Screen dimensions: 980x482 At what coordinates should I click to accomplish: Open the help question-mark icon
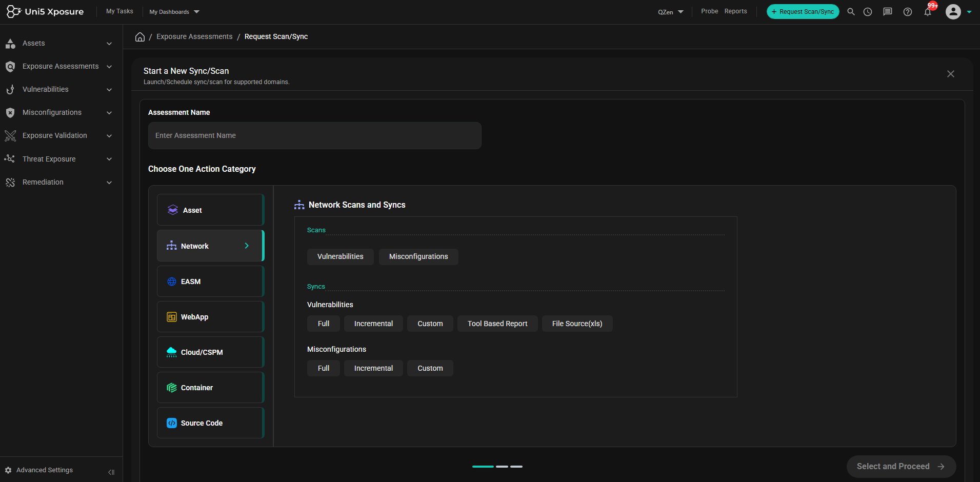[908, 12]
